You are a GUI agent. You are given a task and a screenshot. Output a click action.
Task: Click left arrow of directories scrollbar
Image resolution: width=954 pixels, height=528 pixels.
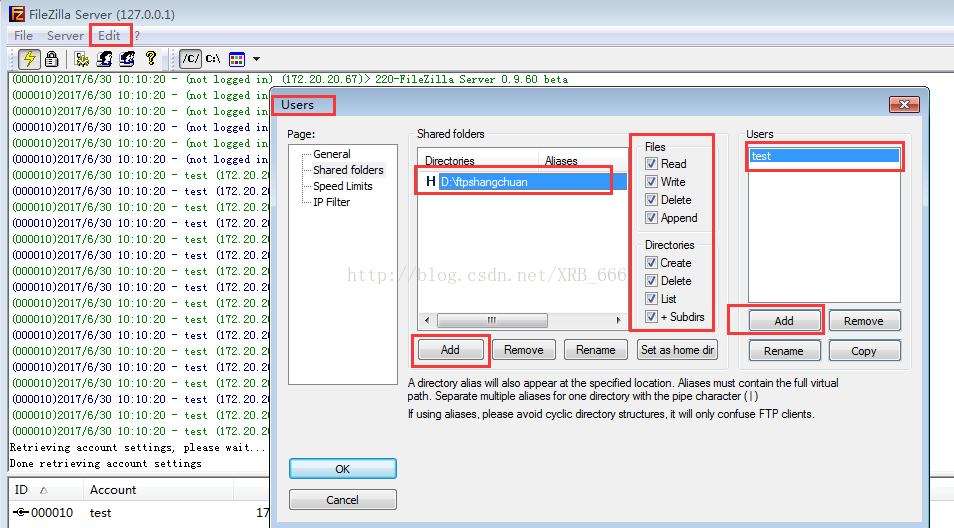[427, 320]
